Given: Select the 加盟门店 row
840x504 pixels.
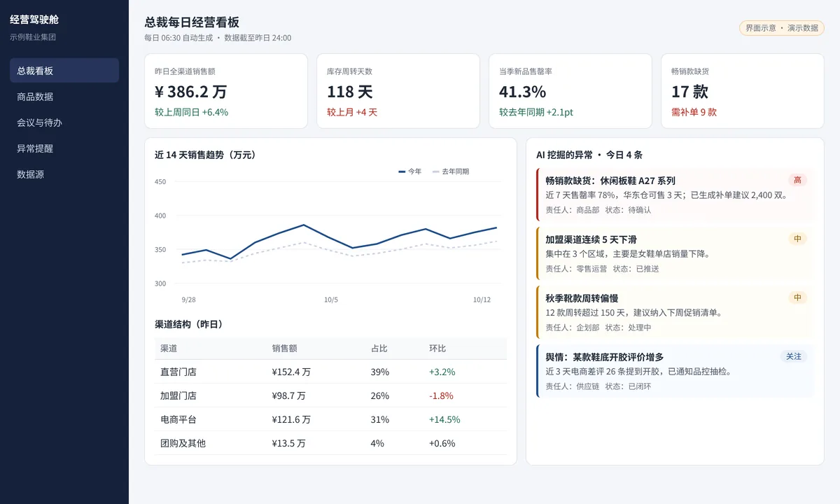Looking at the screenshot, I should pyautogui.click(x=330, y=395).
